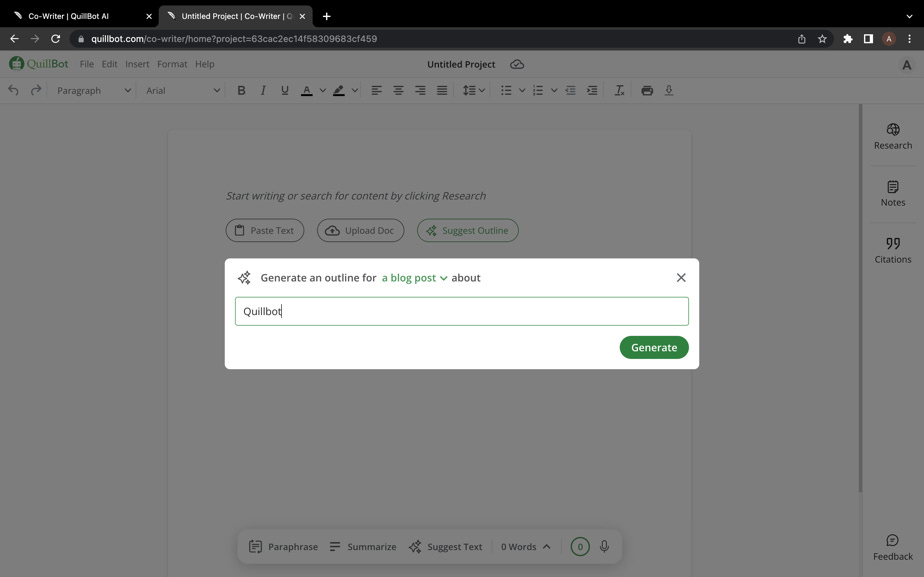The width and height of the screenshot is (924, 577).
Task: Apply the highlight color marker icon
Action: [x=339, y=90]
